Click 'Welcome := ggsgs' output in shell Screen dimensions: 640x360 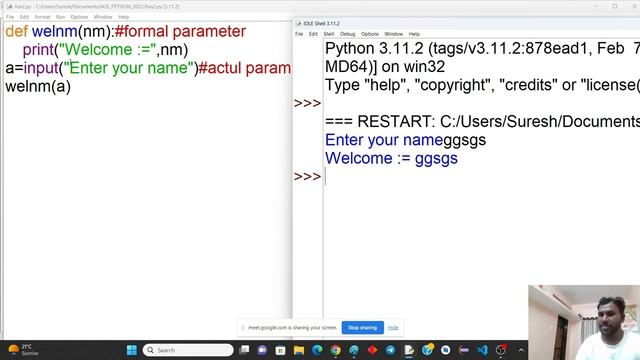(391, 158)
